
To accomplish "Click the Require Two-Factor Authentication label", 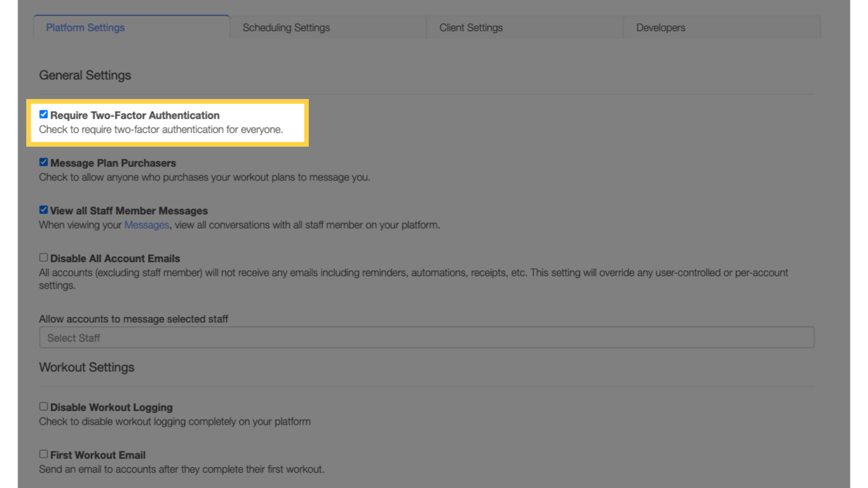I will pyautogui.click(x=133, y=115).
